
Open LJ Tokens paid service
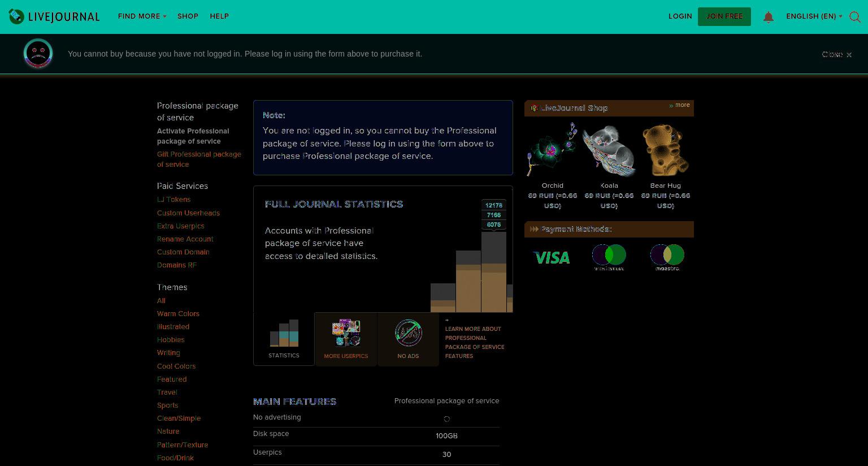click(x=173, y=200)
